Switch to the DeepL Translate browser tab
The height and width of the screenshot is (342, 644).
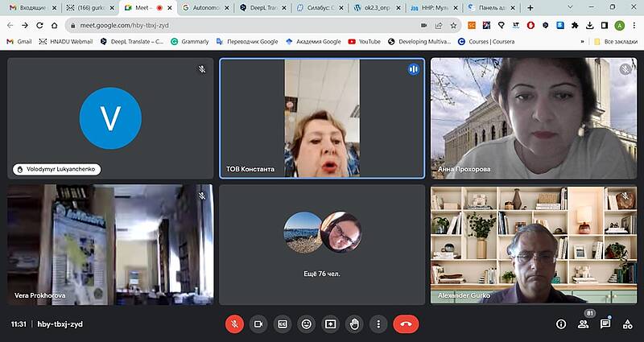pyautogui.click(x=262, y=7)
